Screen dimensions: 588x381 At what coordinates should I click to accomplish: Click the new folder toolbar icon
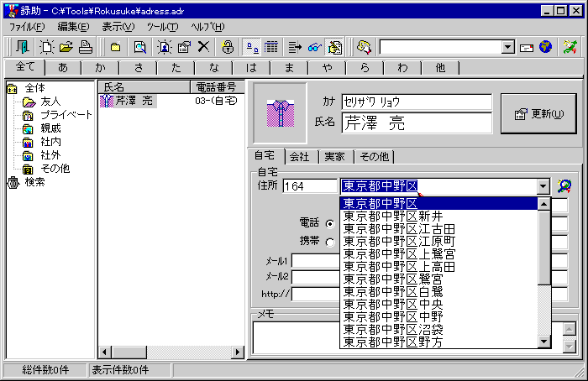tap(116, 47)
